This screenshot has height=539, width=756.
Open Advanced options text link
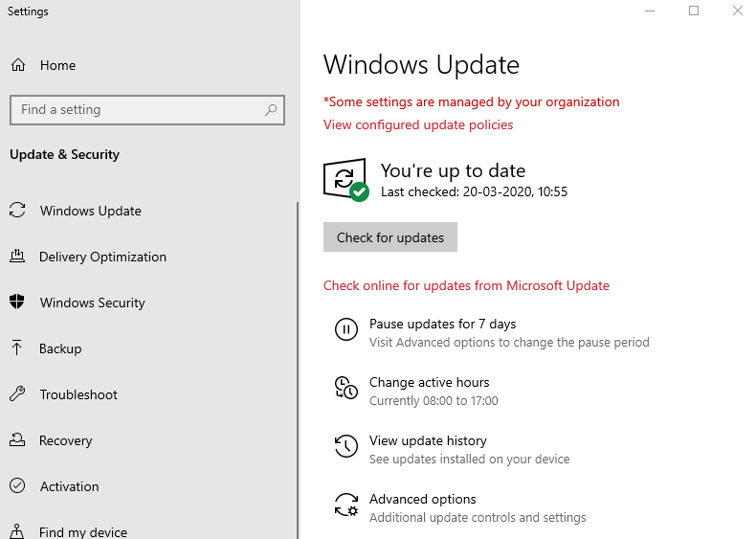click(x=422, y=499)
